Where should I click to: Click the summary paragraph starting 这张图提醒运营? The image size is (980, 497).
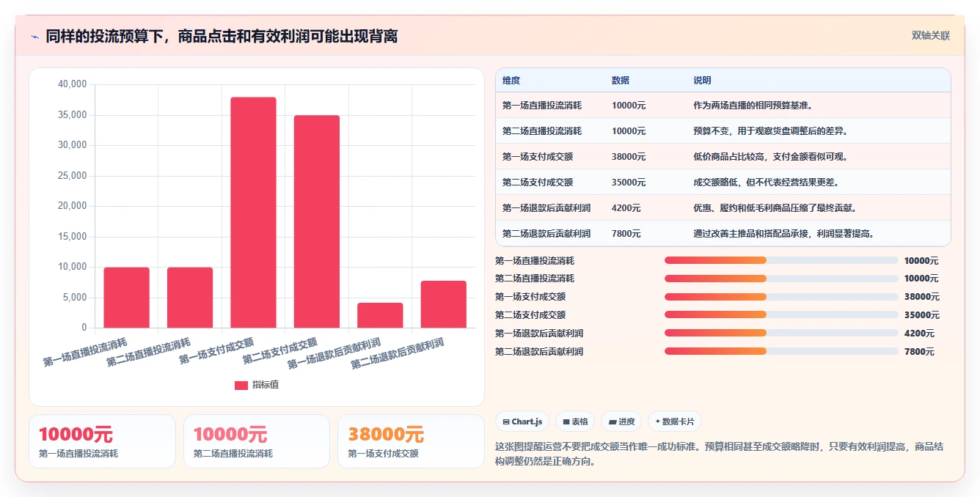click(x=720, y=454)
